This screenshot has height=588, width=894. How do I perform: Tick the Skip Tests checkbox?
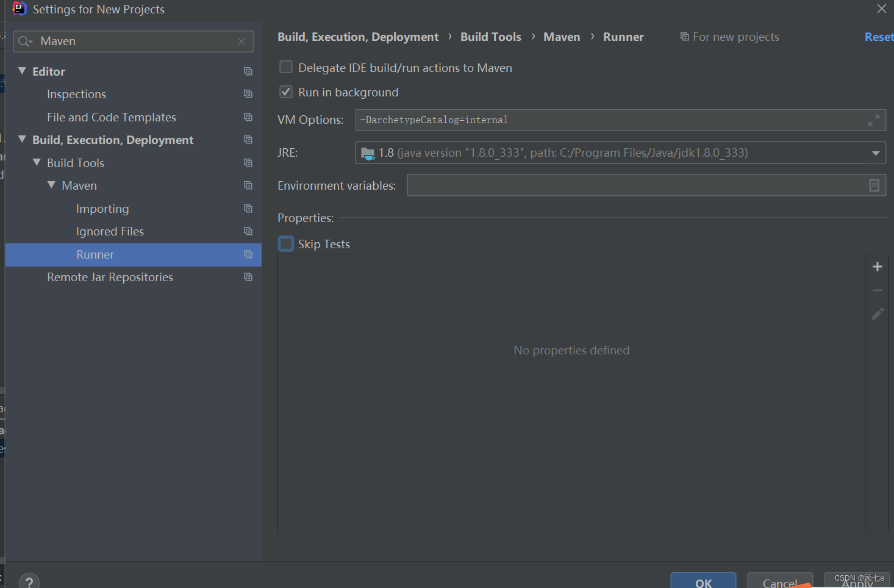[x=285, y=244]
